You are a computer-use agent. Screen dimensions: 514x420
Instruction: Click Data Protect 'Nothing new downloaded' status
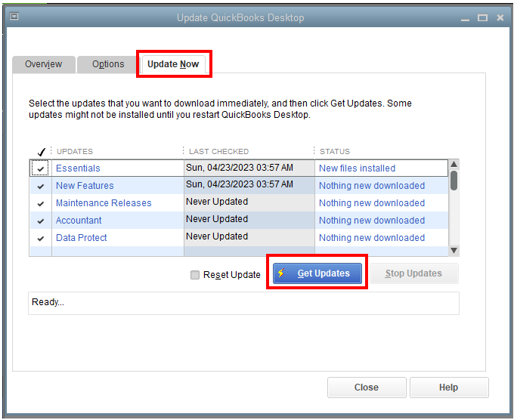point(372,237)
